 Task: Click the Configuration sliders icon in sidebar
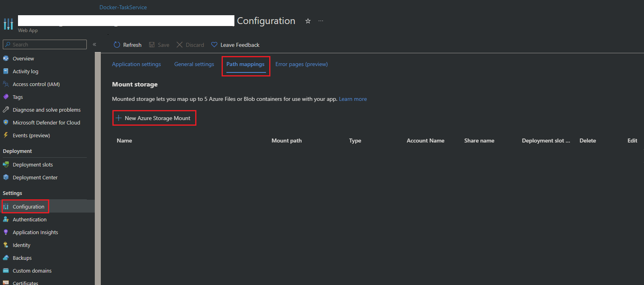6,207
